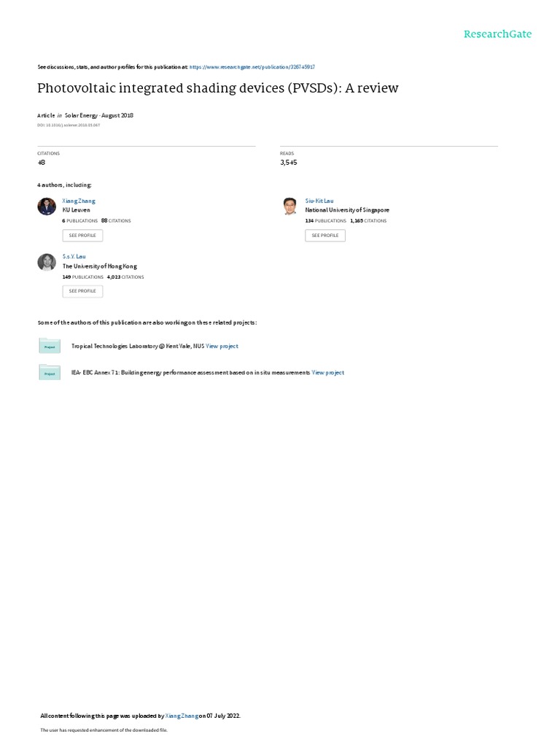Click See Profile under National University of Singapore
560x747 pixels.
pyautogui.click(x=325, y=236)
